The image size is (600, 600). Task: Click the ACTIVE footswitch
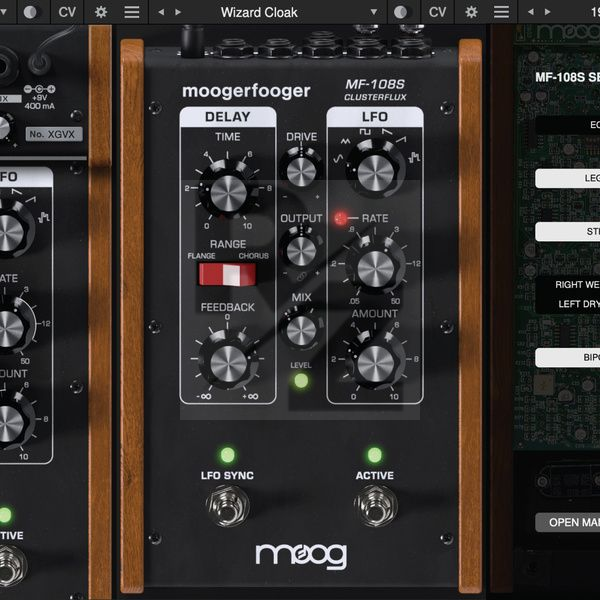375,506
